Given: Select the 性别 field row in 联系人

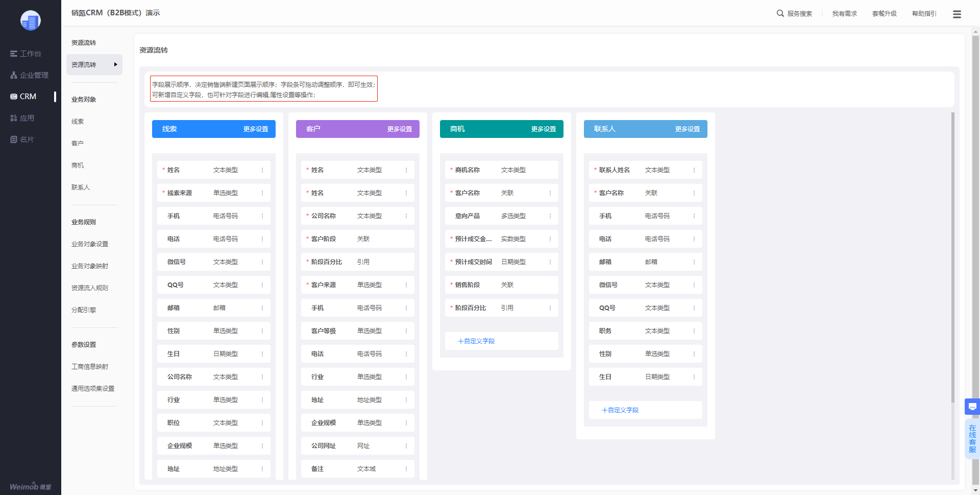Looking at the screenshot, I should [x=646, y=354].
